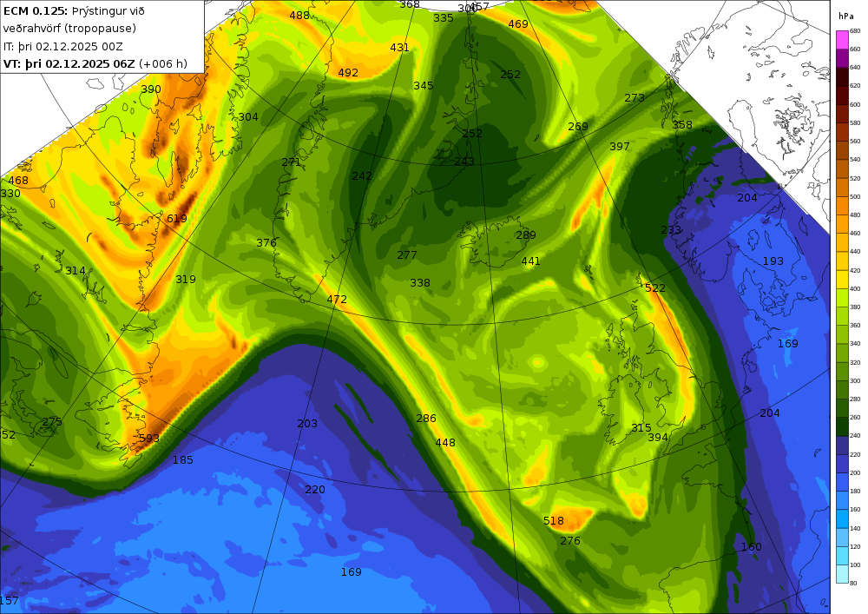Click the "492" pressure value on the map
Image resolution: width=868 pixels, height=614 pixels.
pyautogui.click(x=348, y=73)
